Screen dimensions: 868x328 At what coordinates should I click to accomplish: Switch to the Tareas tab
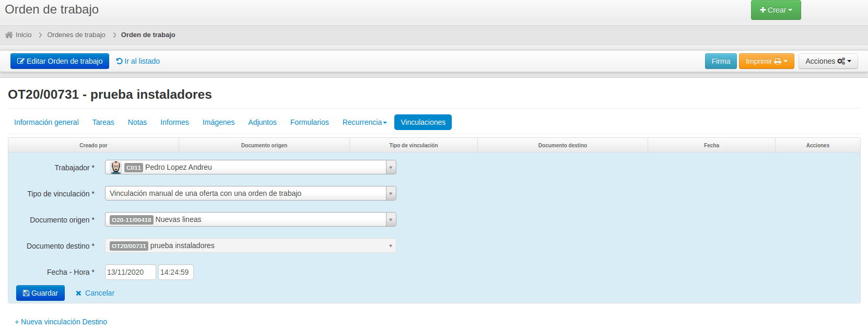point(103,122)
